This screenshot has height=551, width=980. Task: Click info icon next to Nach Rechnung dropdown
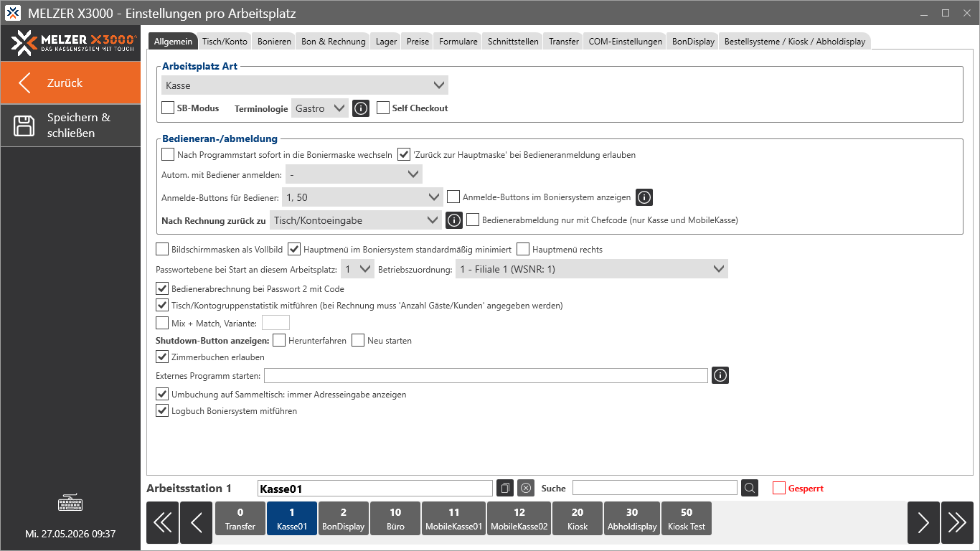[454, 220]
